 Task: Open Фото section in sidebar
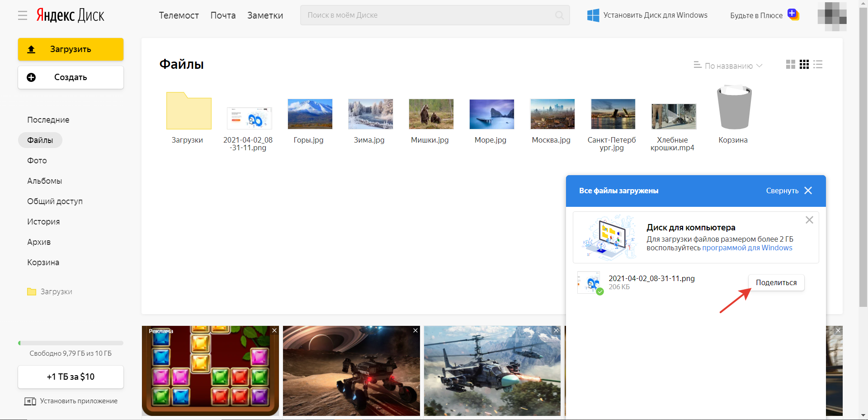pos(37,161)
